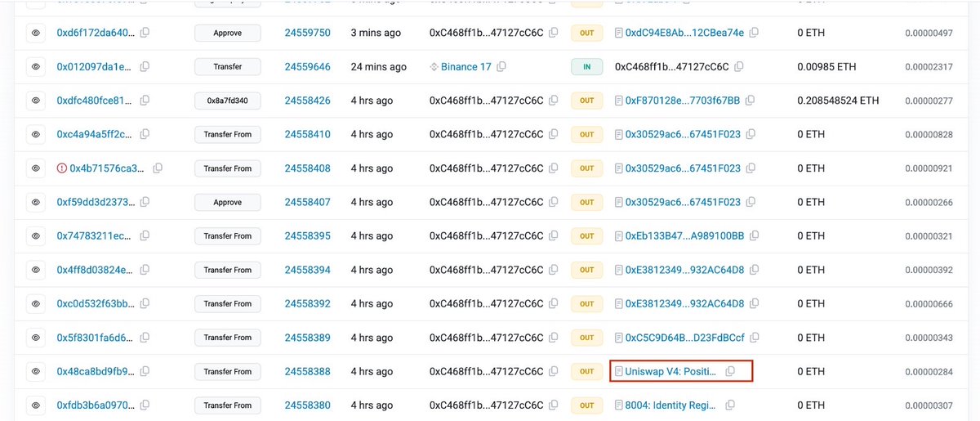Click OUT badge on 0xdfc480fce81 row

586,101
